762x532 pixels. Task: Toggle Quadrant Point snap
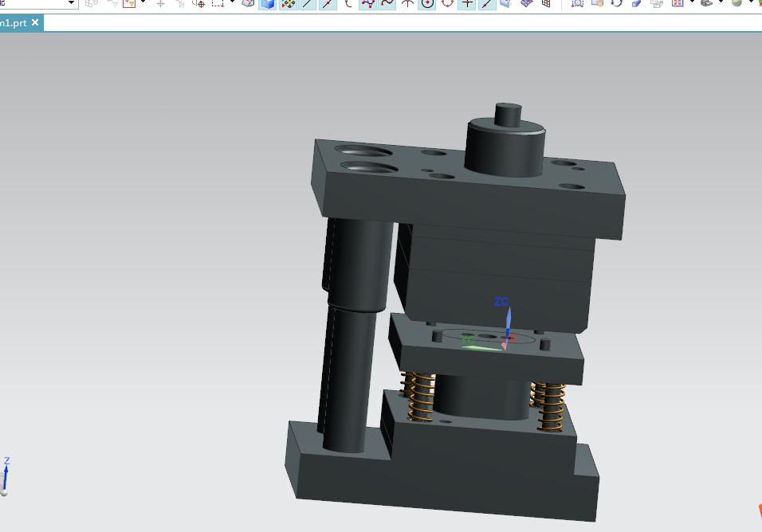point(447,4)
